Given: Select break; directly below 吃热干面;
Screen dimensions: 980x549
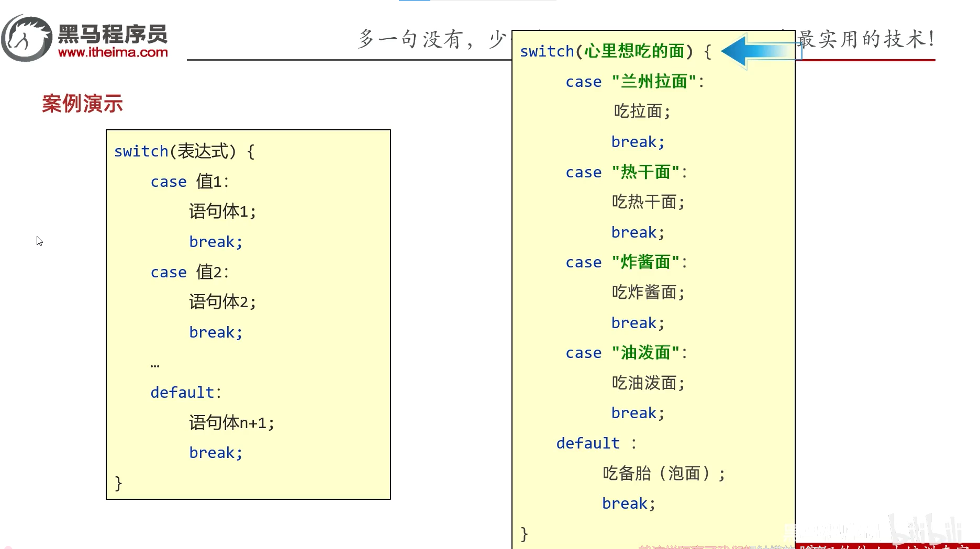Looking at the screenshot, I should (638, 232).
